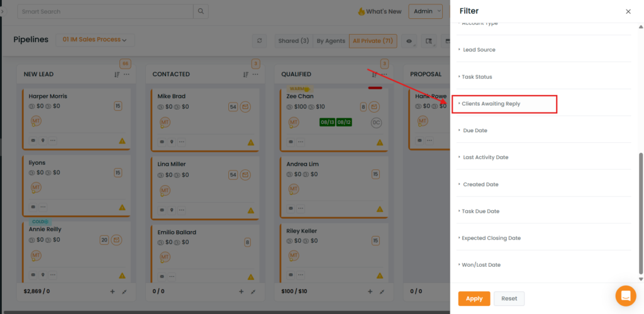Click the sort icon on CONTACTED column
The height and width of the screenshot is (314, 644).
click(246, 74)
